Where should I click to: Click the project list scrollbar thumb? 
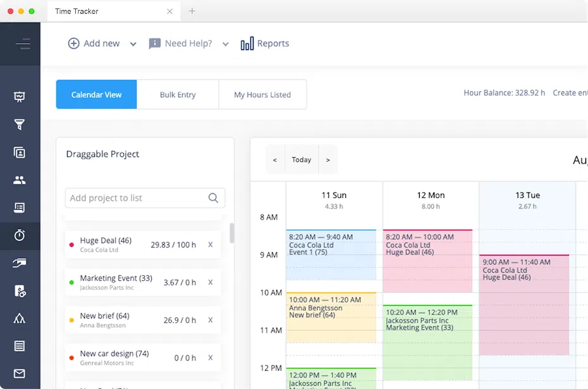click(232, 233)
